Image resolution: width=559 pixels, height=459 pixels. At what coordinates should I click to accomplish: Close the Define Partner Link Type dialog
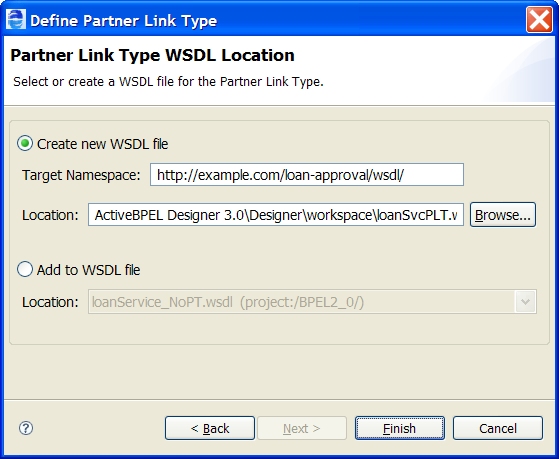(539, 20)
